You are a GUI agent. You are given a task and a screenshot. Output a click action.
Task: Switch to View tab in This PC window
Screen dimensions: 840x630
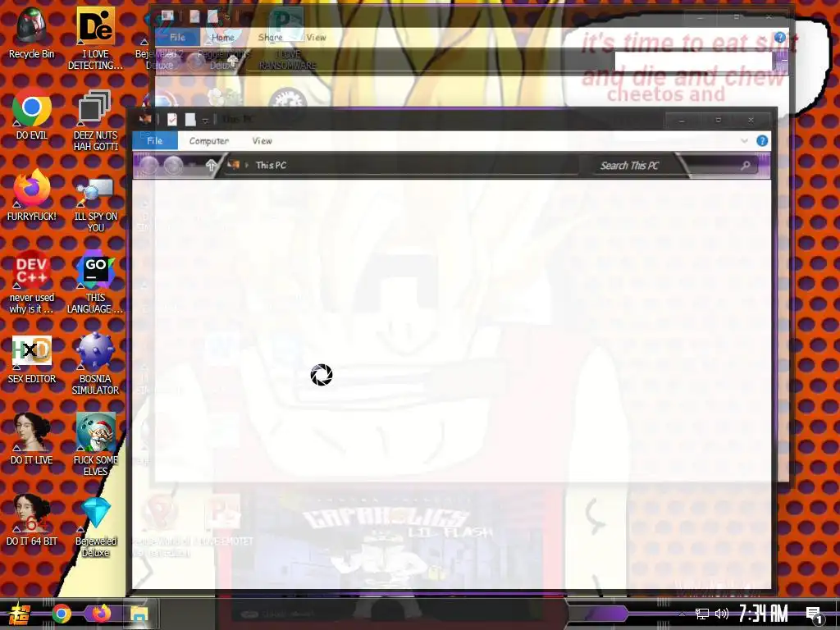pyautogui.click(x=262, y=141)
